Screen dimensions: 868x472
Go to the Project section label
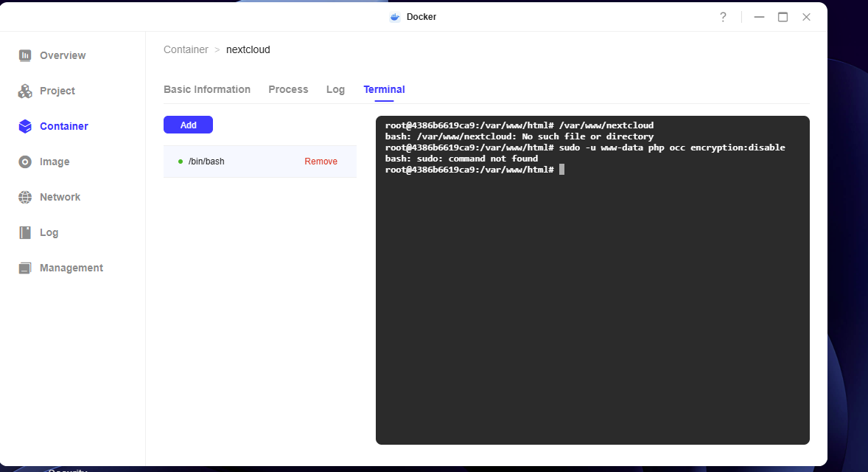pyautogui.click(x=57, y=91)
